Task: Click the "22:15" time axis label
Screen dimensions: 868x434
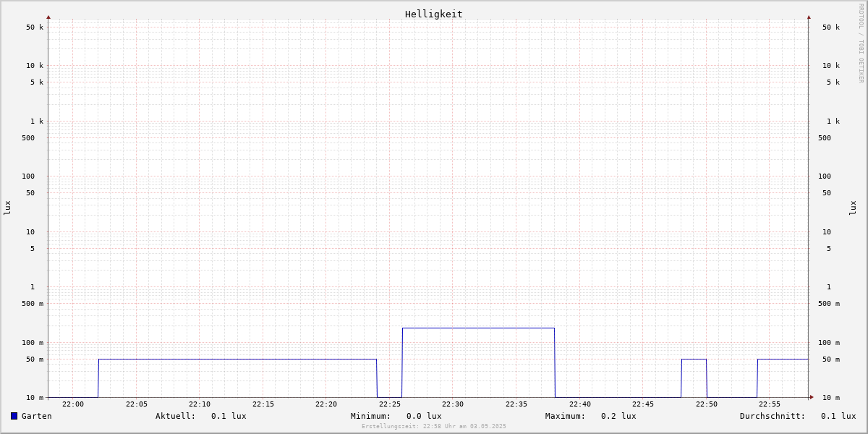Action: [x=263, y=404]
